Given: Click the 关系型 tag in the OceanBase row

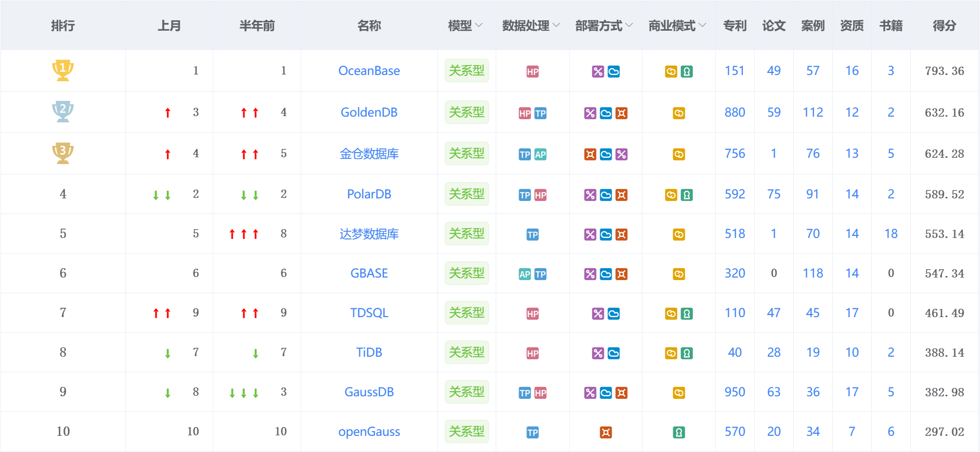Looking at the screenshot, I should pos(467,71).
